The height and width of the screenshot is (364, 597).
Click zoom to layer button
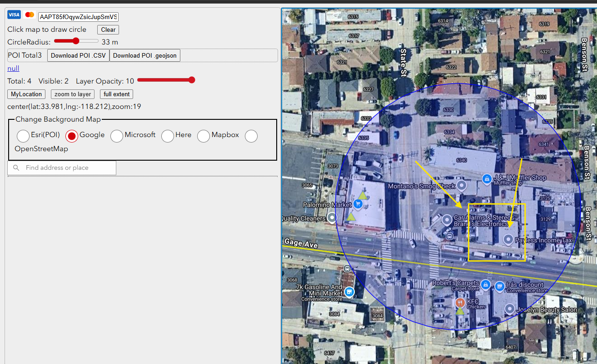pyautogui.click(x=73, y=94)
